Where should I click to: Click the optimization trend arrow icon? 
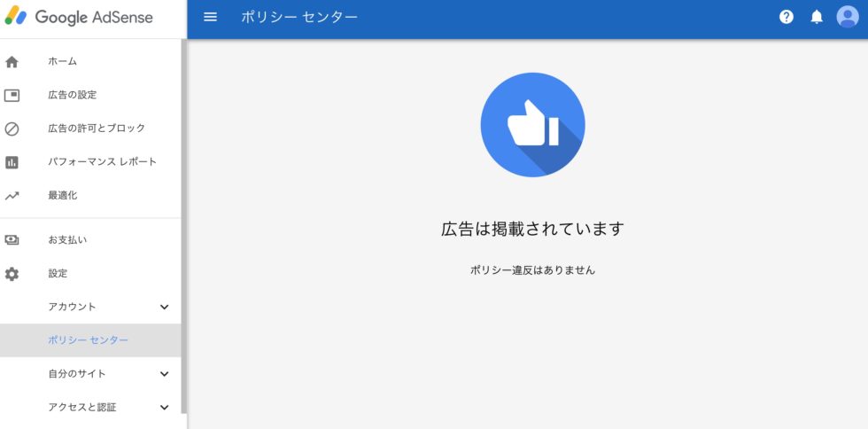12,196
